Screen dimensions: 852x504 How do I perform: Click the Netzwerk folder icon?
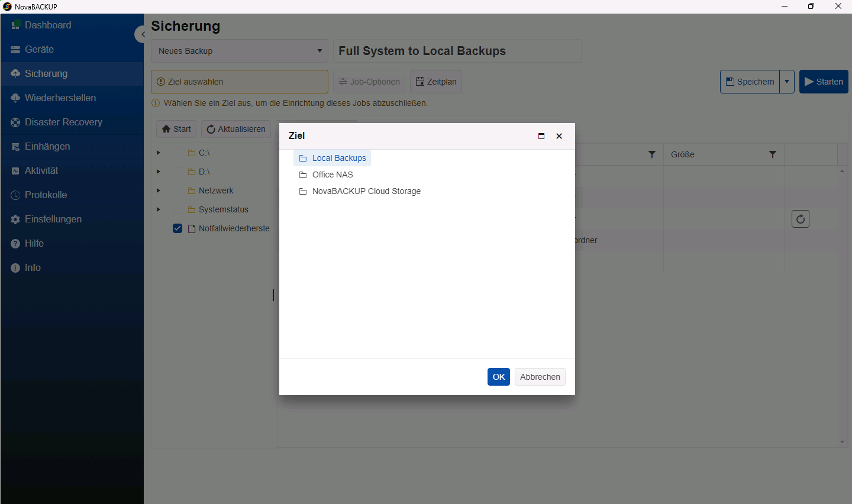pyautogui.click(x=192, y=191)
